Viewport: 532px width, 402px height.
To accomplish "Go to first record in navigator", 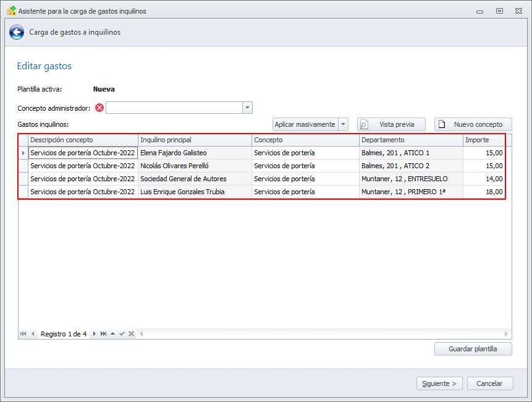I will coord(23,334).
